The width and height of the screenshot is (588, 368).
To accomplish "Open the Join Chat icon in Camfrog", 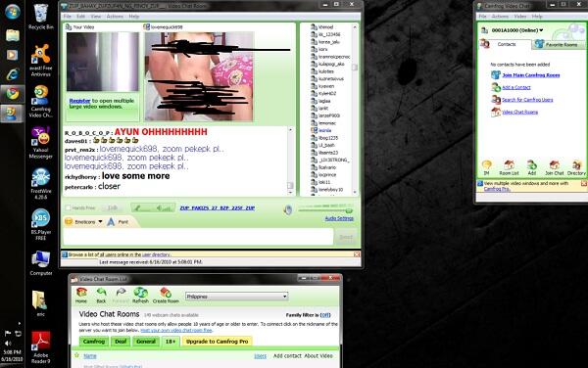I will [555, 167].
